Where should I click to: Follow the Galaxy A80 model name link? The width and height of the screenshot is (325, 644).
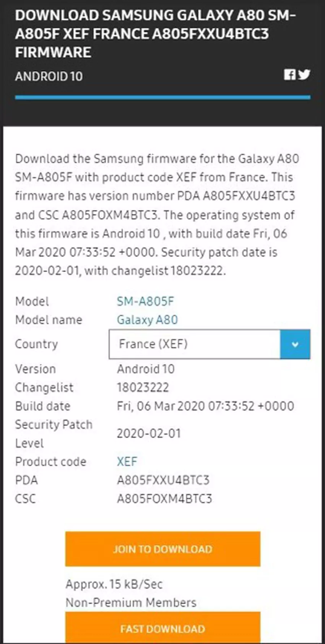point(147,320)
